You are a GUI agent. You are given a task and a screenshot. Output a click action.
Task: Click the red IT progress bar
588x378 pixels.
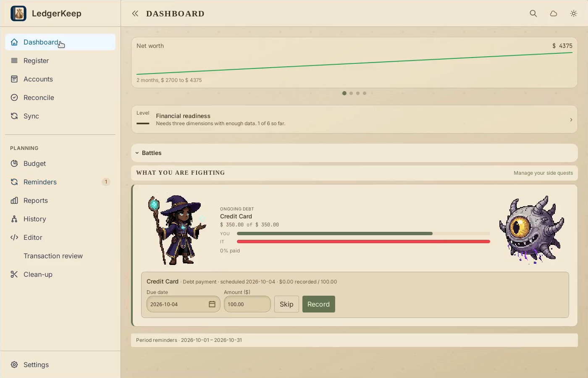pos(363,241)
